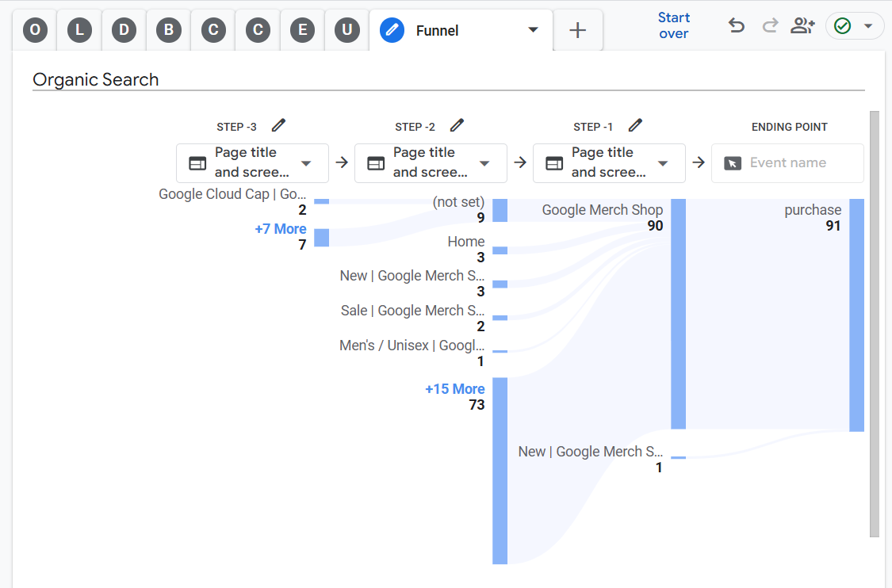The width and height of the screenshot is (892, 588).
Task: Switch to the tab labeled O
Action: point(35,30)
